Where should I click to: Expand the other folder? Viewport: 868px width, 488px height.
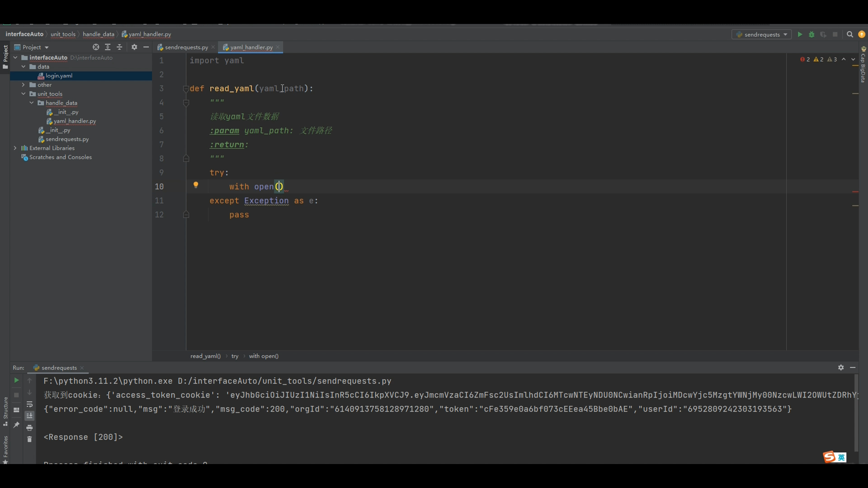(24, 84)
